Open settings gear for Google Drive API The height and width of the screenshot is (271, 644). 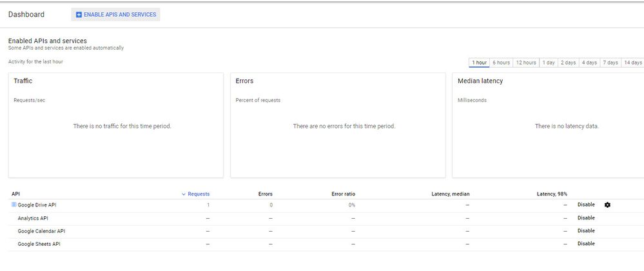click(607, 205)
